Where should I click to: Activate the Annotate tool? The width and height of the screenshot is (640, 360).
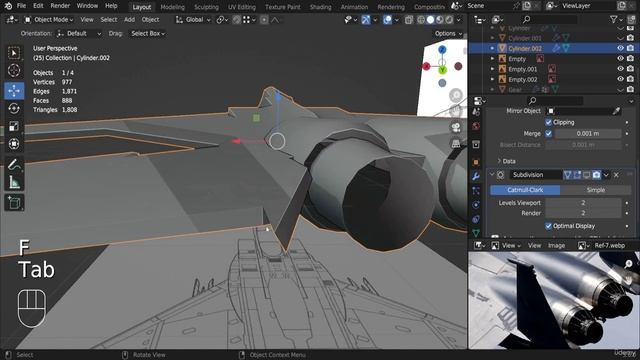tap(14, 164)
